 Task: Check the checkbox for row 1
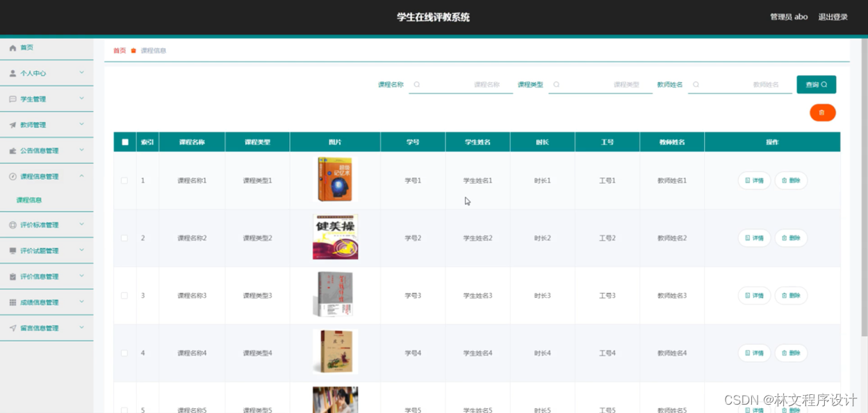coord(124,180)
